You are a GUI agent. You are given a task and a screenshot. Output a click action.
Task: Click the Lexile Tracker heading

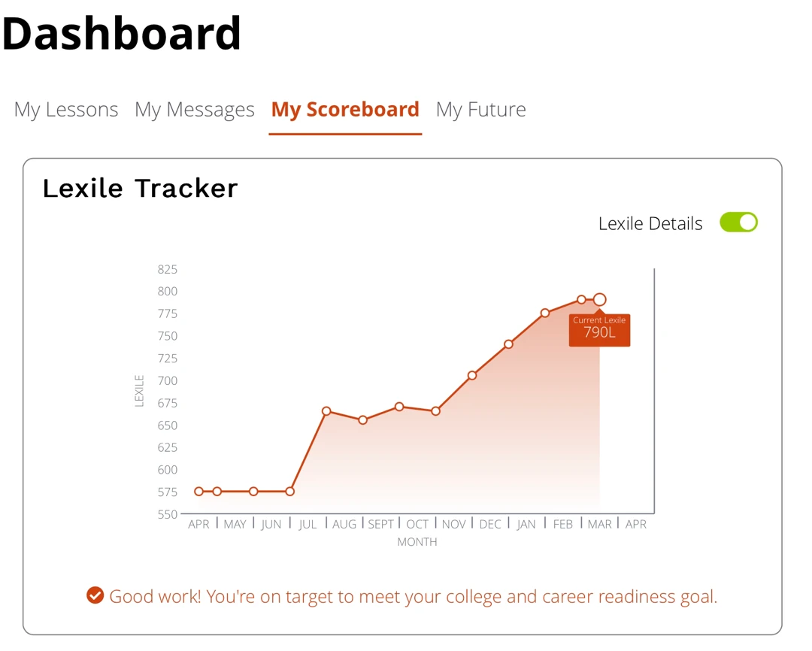140,188
